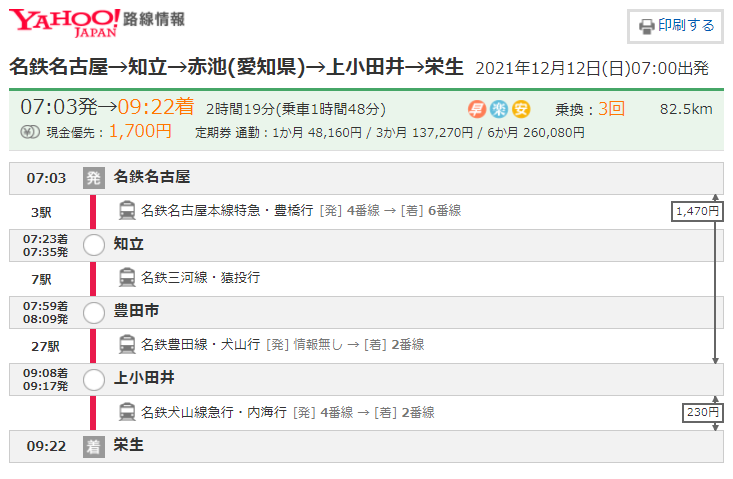Open the 豊田市 station name
The width and height of the screenshot is (733, 479).
coord(136,311)
